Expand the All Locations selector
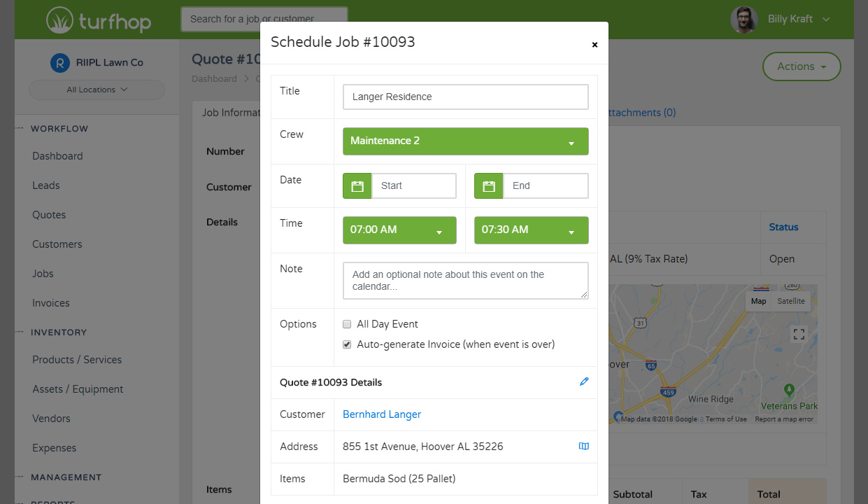868x504 pixels. coord(97,90)
